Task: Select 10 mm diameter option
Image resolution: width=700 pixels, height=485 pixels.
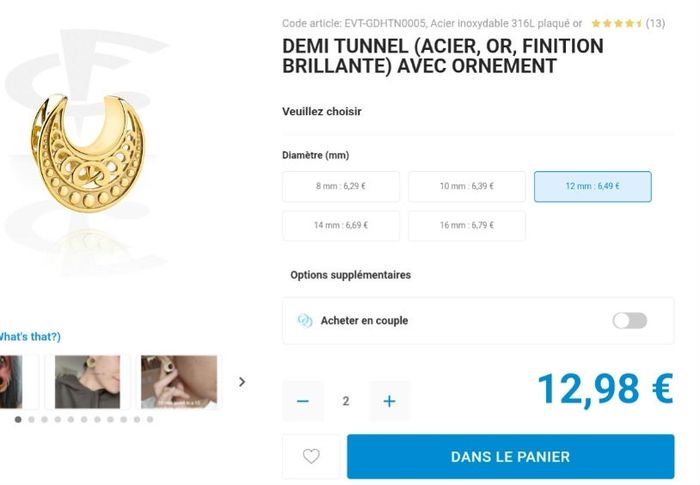Action: [x=467, y=186]
